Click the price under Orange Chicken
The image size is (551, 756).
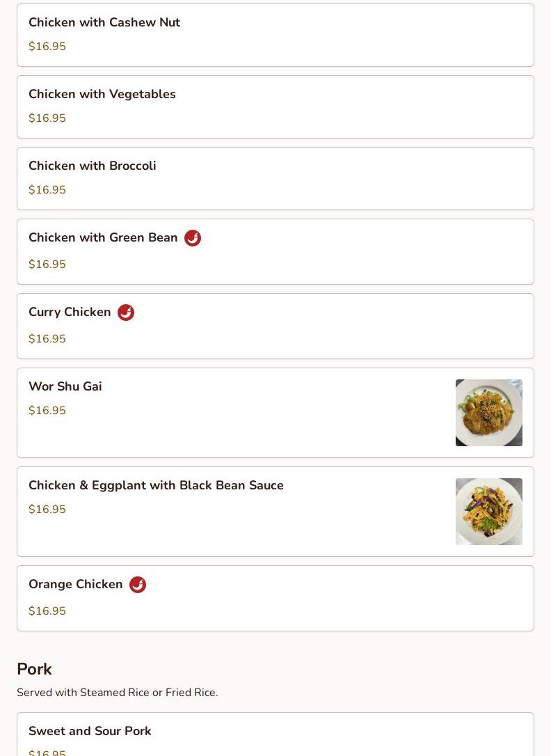tap(47, 611)
